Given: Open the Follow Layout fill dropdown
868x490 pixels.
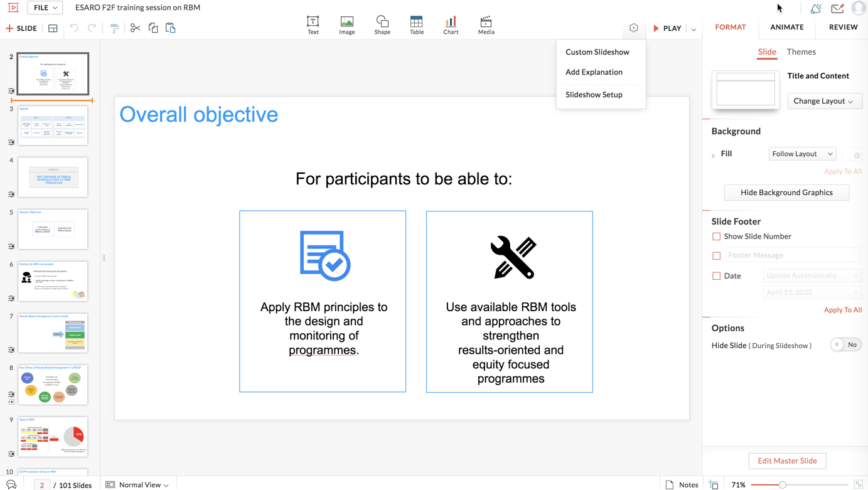Looking at the screenshot, I should pyautogui.click(x=802, y=154).
